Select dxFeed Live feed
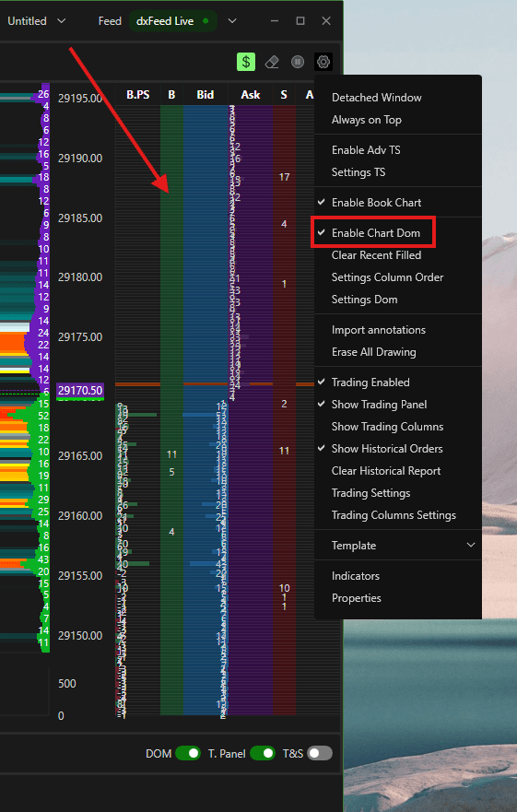This screenshot has width=517, height=812. 172,20
